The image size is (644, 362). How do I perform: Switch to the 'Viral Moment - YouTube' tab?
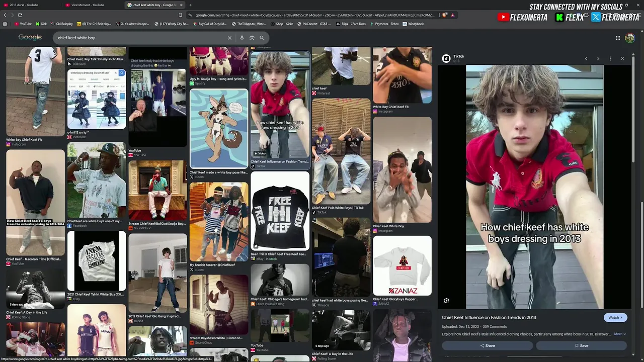point(94,5)
